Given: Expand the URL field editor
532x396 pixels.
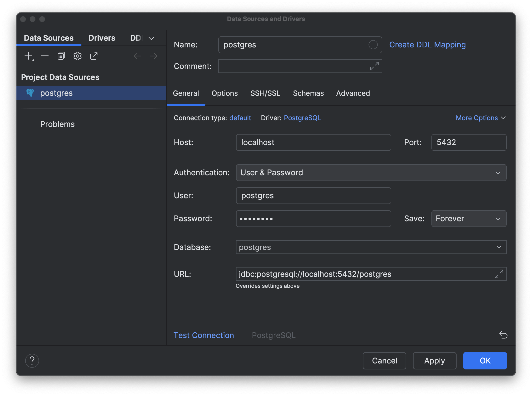Looking at the screenshot, I should (499, 274).
